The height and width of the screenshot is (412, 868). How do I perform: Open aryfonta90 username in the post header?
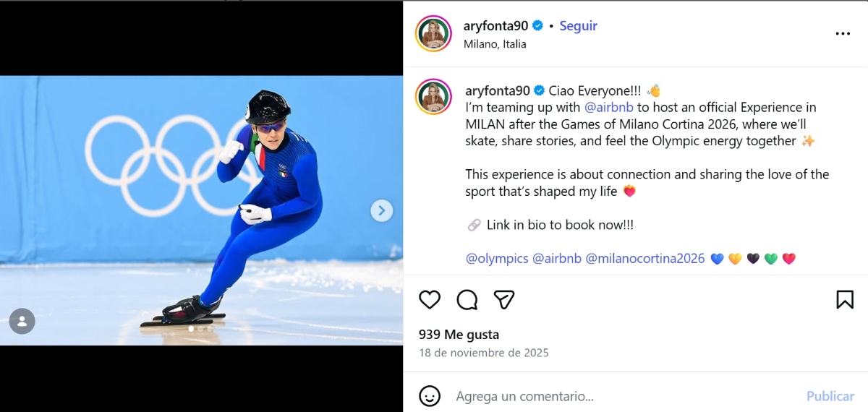(495, 26)
